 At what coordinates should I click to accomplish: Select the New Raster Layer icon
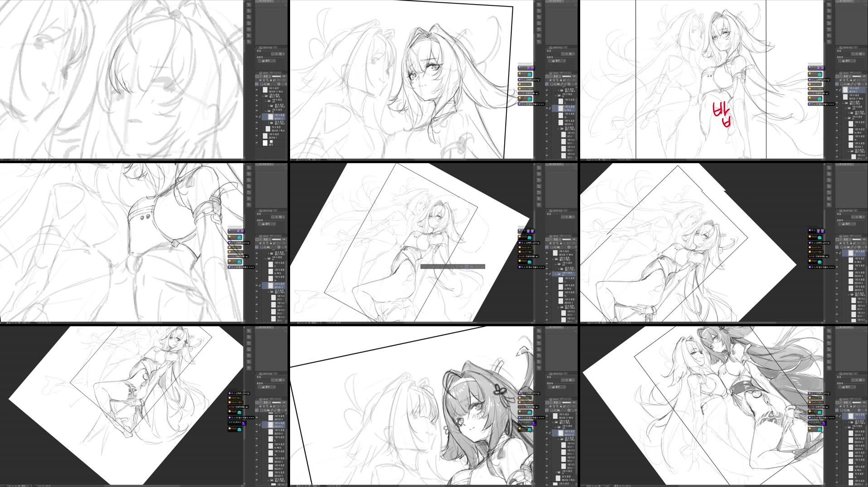click(x=261, y=84)
